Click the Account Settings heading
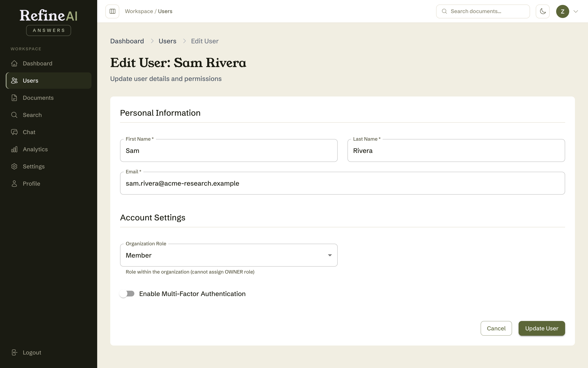This screenshot has width=588, height=368. [153, 217]
